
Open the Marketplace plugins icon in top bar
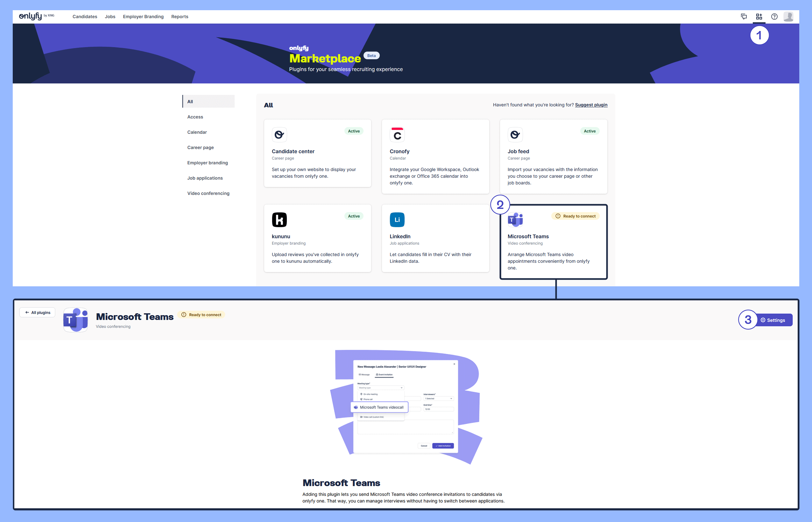point(759,16)
